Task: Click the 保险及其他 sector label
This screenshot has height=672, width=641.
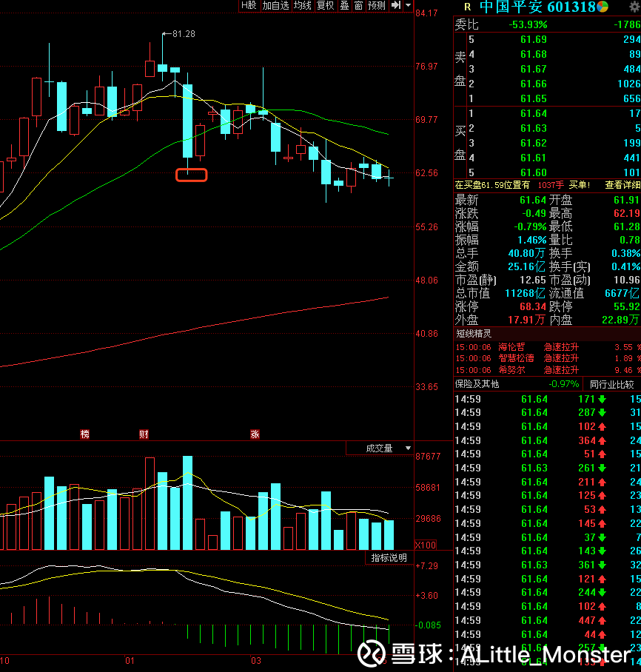Action: pos(477,384)
